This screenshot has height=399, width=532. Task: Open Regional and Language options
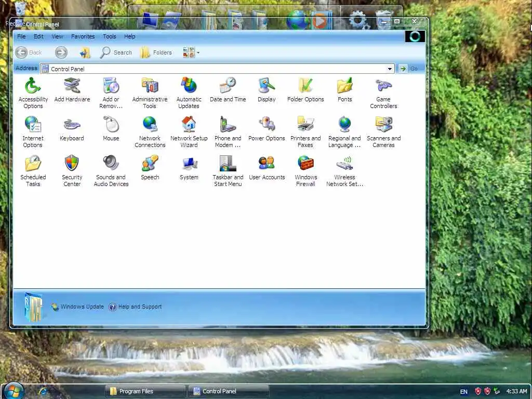tap(344, 131)
